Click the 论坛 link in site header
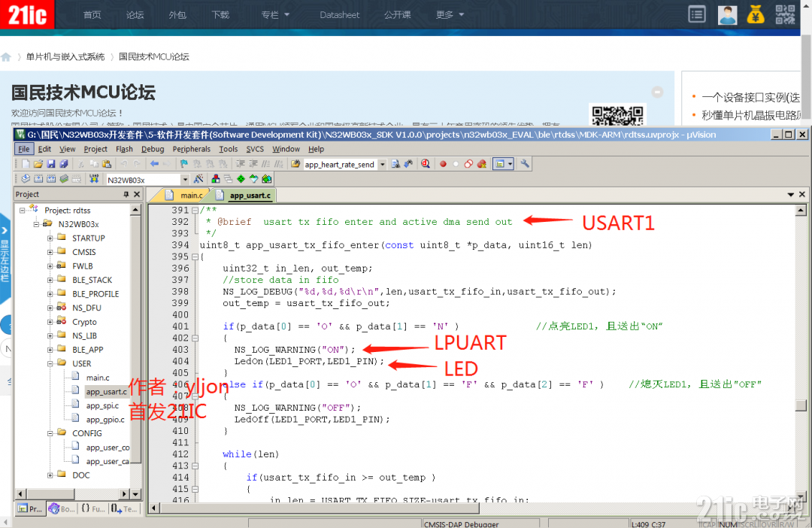 [x=135, y=14]
